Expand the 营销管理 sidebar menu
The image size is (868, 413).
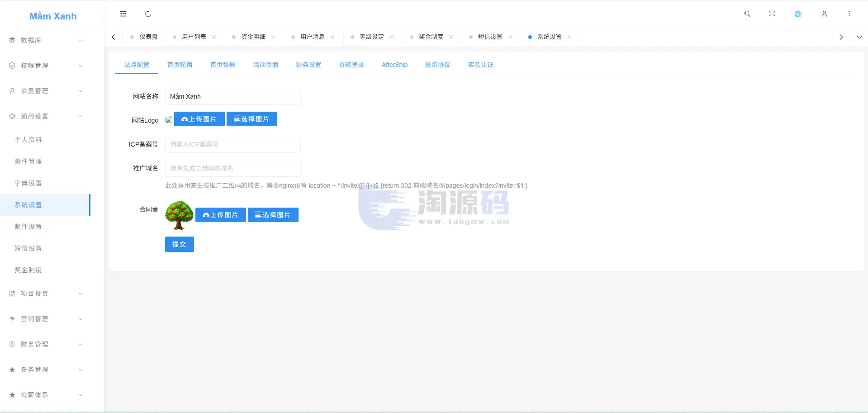pyautogui.click(x=45, y=319)
